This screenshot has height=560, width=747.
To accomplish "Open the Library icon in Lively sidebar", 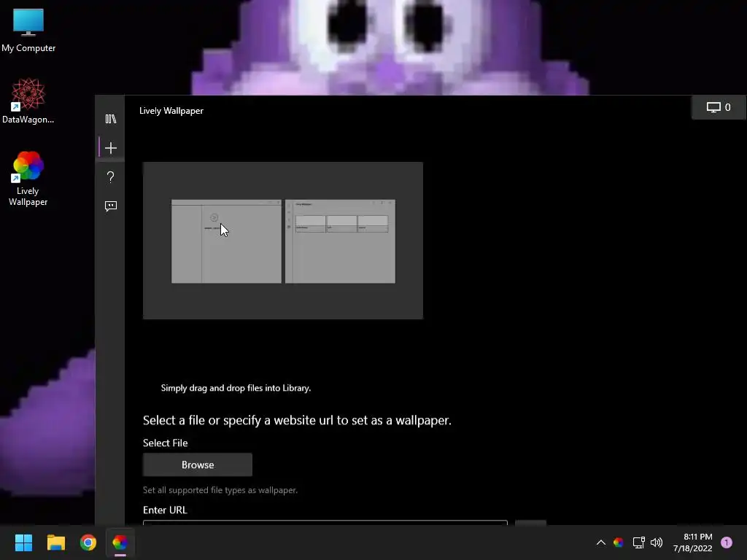I will [x=111, y=119].
